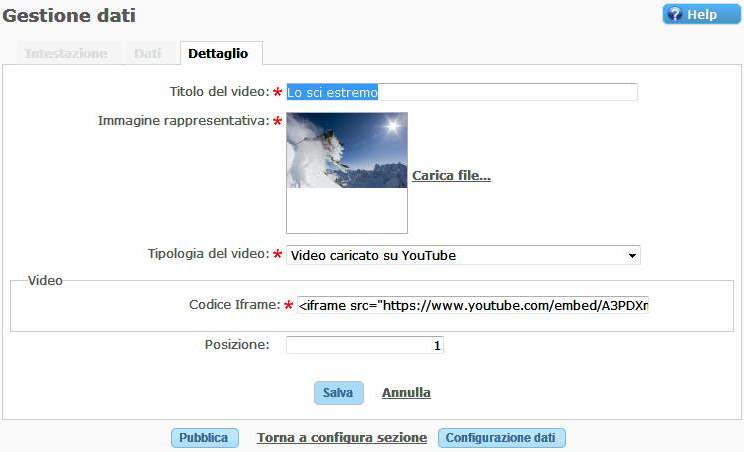Focus the Titolo del video text field
Screen dimensions: 744x452
coord(461,92)
